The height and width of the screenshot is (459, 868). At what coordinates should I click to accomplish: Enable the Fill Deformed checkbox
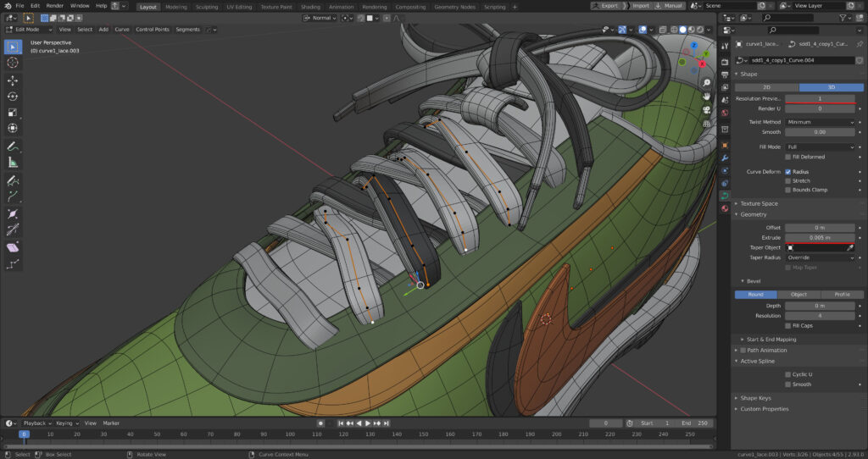(x=787, y=157)
